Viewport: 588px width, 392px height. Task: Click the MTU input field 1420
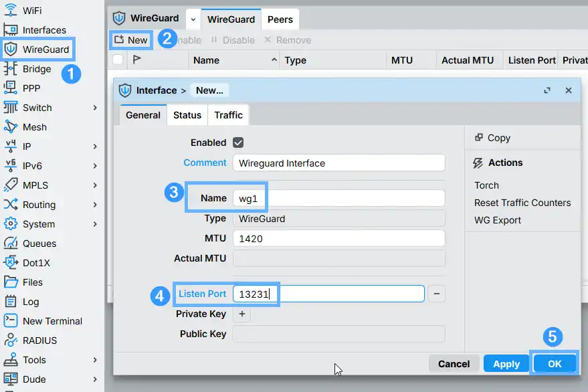pyautogui.click(x=339, y=238)
